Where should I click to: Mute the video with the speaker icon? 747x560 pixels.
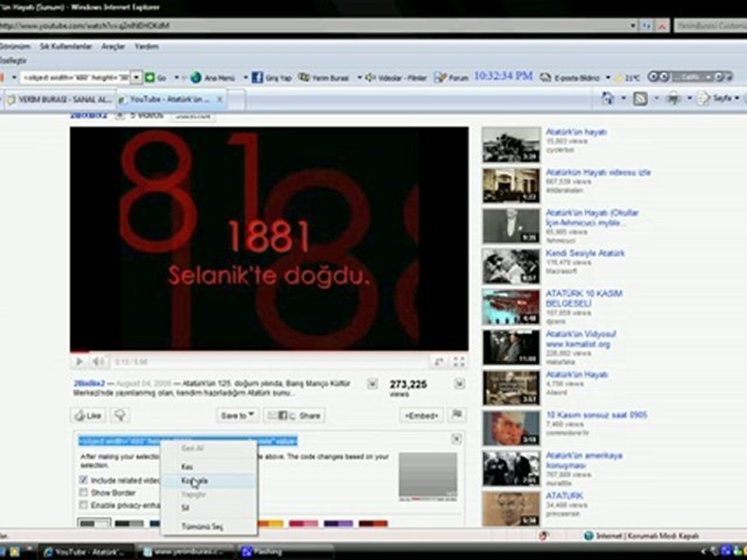98,362
